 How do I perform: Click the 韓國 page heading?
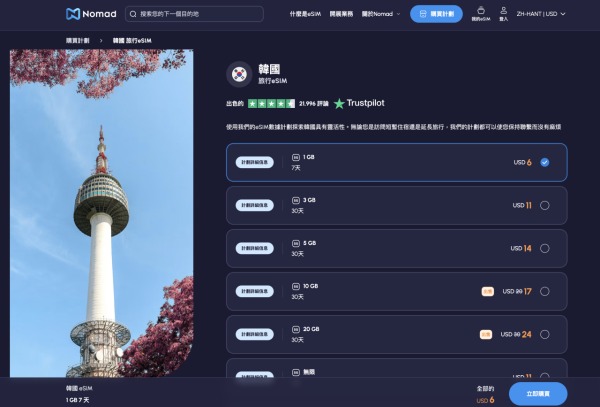269,69
